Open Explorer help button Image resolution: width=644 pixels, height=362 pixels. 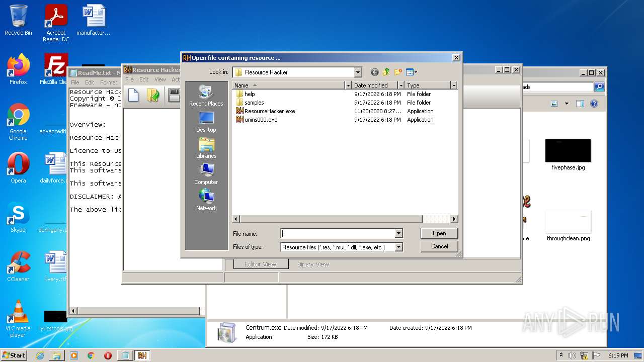click(594, 104)
